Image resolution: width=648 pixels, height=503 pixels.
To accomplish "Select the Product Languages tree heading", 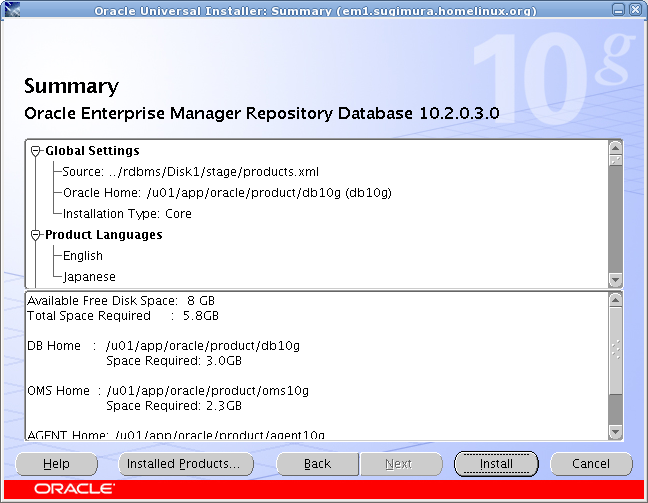I will (x=104, y=234).
